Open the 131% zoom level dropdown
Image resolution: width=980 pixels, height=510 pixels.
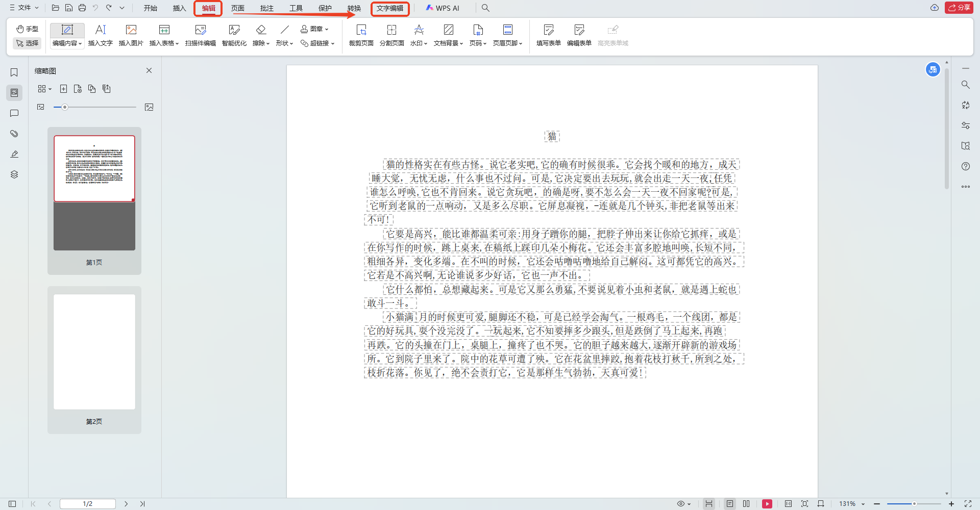click(x=852, y=504)
